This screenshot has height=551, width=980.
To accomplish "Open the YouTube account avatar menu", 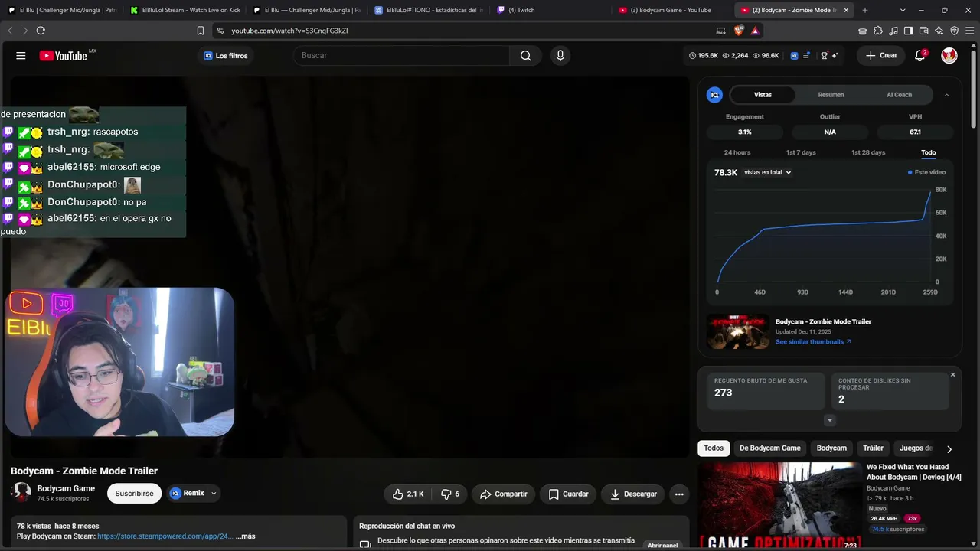I will [x=949, y=55].
